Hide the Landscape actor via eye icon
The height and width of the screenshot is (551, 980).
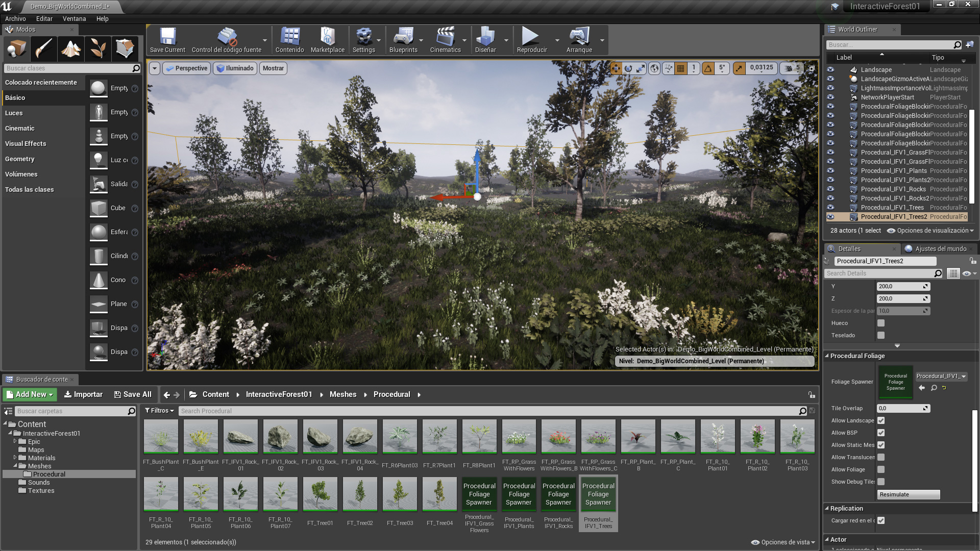[x=830, y=70]
